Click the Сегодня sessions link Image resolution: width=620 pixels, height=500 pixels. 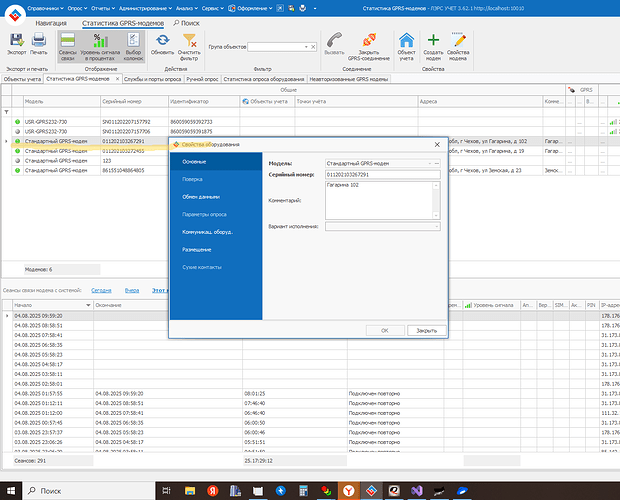coord(101,290)
